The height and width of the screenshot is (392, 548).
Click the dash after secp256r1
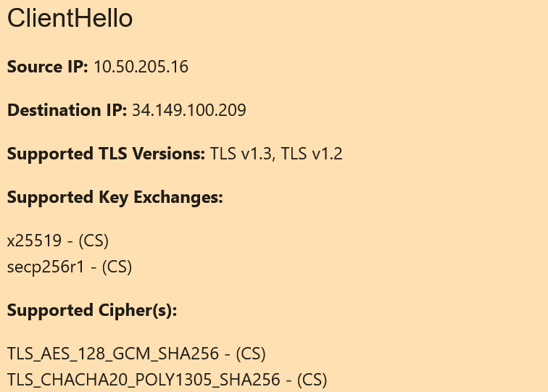click(x=94, y=267)
